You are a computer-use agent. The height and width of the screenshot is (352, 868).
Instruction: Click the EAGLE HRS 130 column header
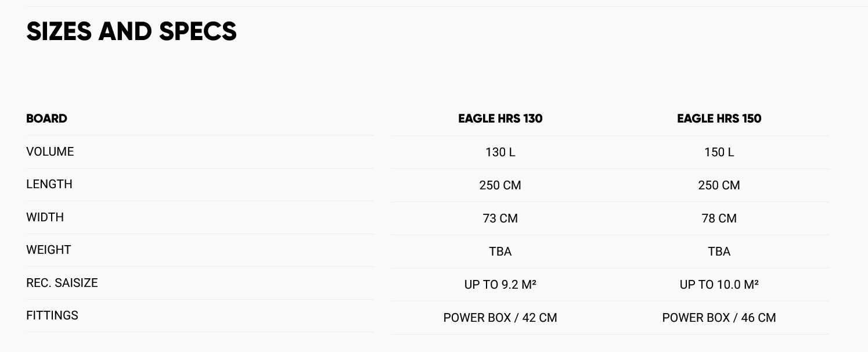pyautogui.click(x=500, y=118)
